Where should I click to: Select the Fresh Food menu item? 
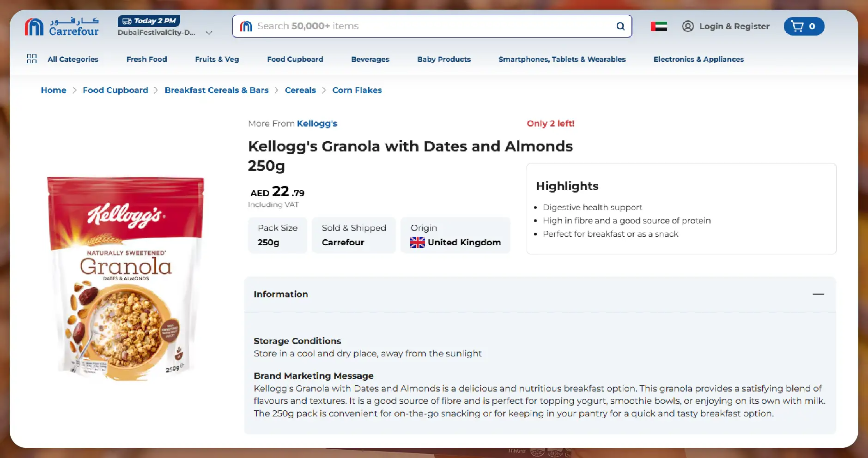[146, 59]
